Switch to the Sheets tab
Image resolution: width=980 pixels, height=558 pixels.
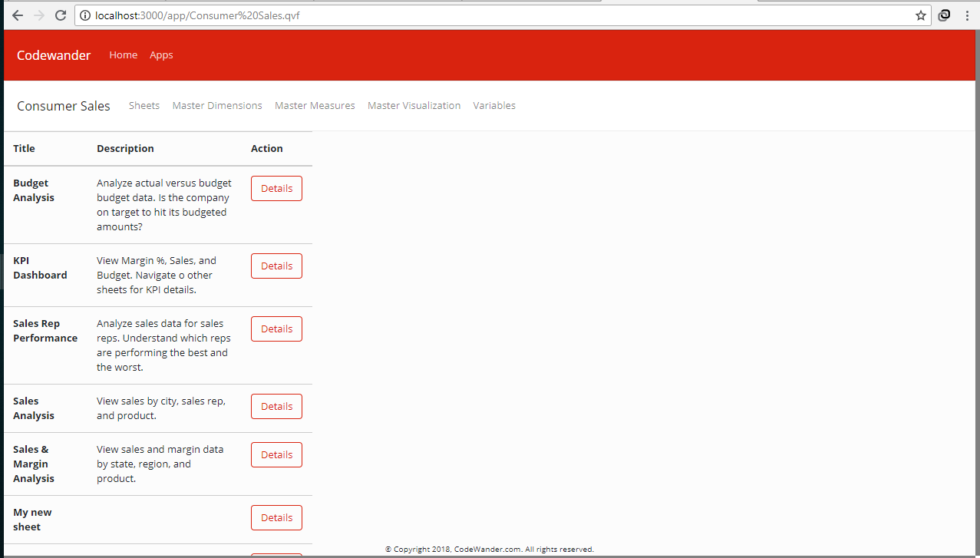click(x=144, y=106)
